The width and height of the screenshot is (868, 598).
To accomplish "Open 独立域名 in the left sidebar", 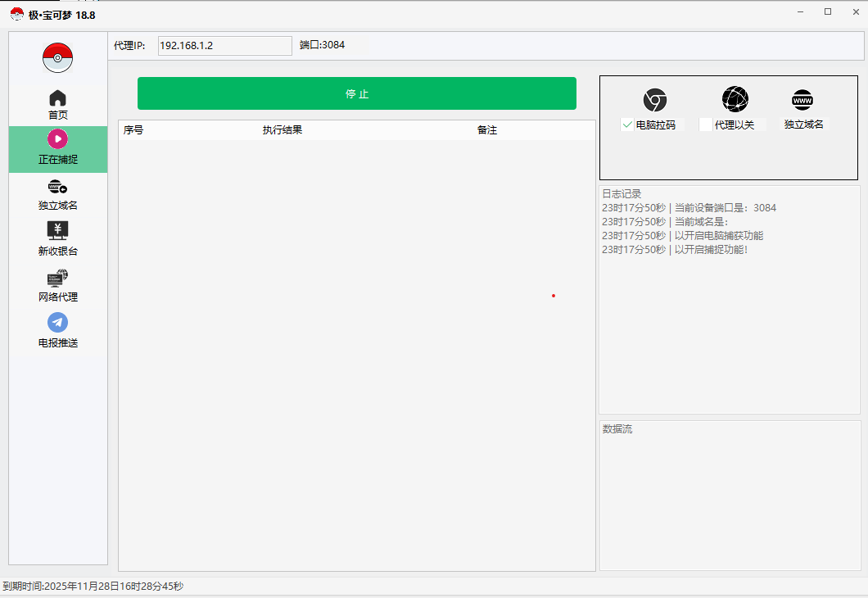I will (57, 187).
